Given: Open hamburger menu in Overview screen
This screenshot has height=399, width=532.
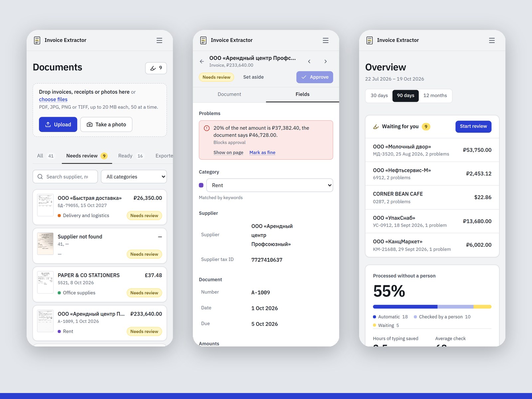Looking at the screenshot, I should pos(492,40).
